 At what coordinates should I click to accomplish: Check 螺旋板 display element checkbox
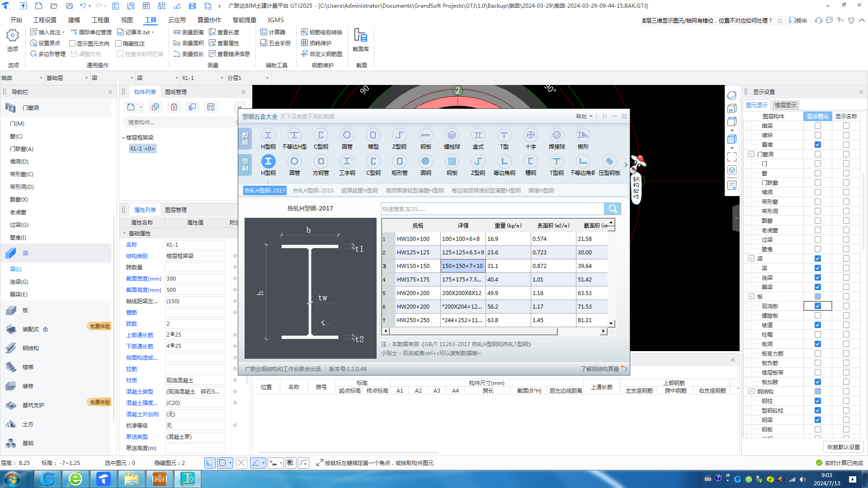tap(817, 315)
